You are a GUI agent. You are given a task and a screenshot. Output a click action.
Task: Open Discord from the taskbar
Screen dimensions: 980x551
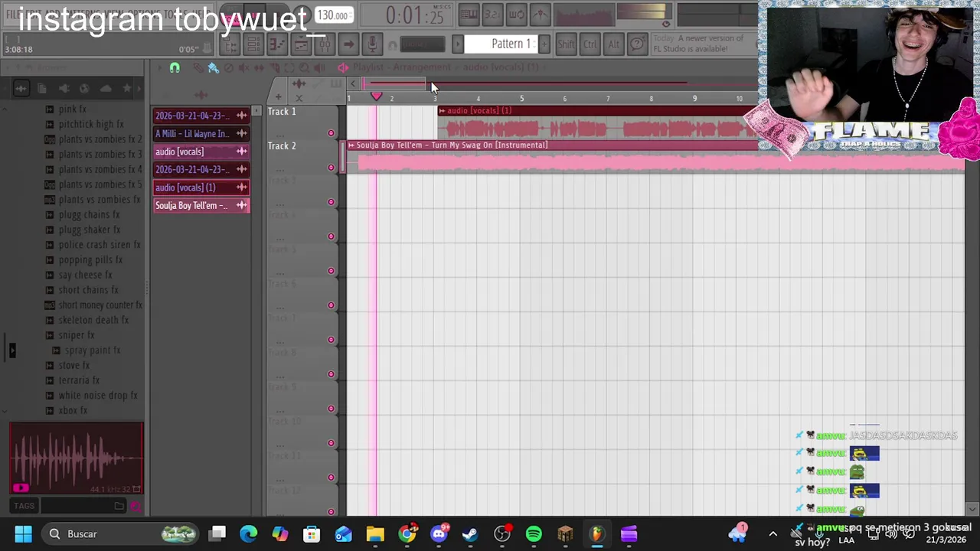pos(439,534)
